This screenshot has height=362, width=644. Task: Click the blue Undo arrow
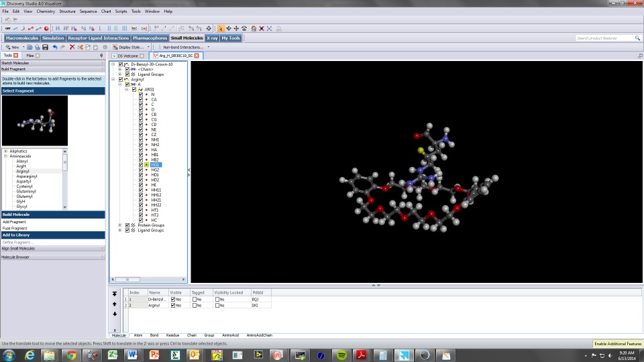coord(54,47)
